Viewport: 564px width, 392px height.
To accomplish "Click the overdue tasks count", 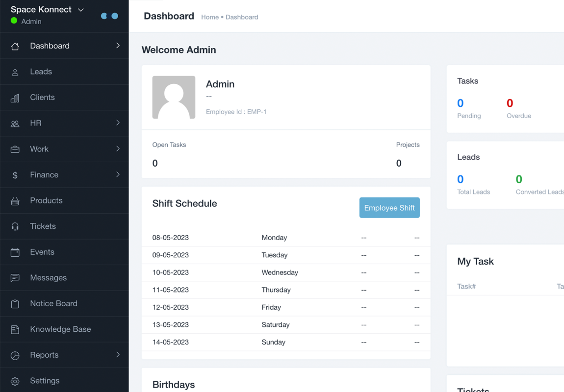I will [510, 103].
